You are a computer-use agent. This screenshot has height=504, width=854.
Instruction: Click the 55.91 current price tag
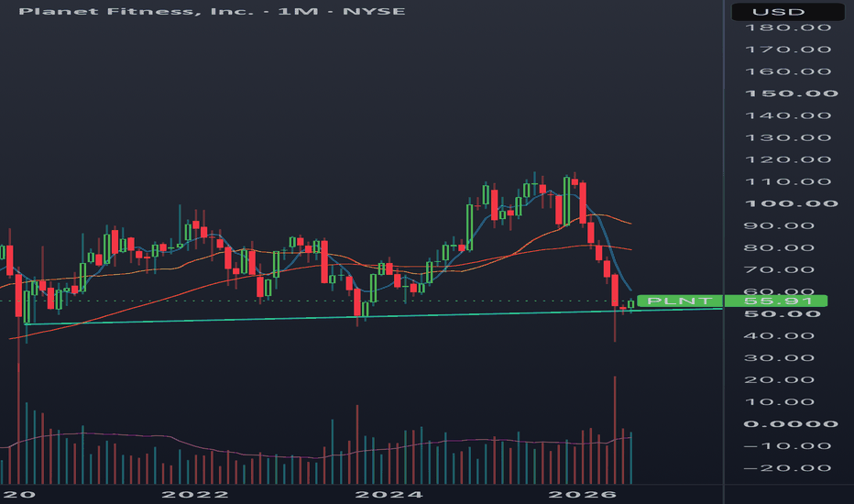(x=775, y=301)
